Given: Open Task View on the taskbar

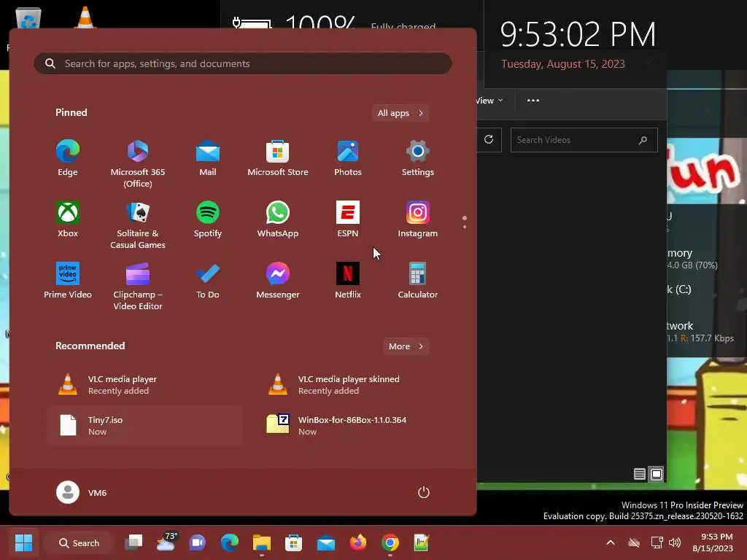Looking at the screenshot, I should (x=134, y=542).
